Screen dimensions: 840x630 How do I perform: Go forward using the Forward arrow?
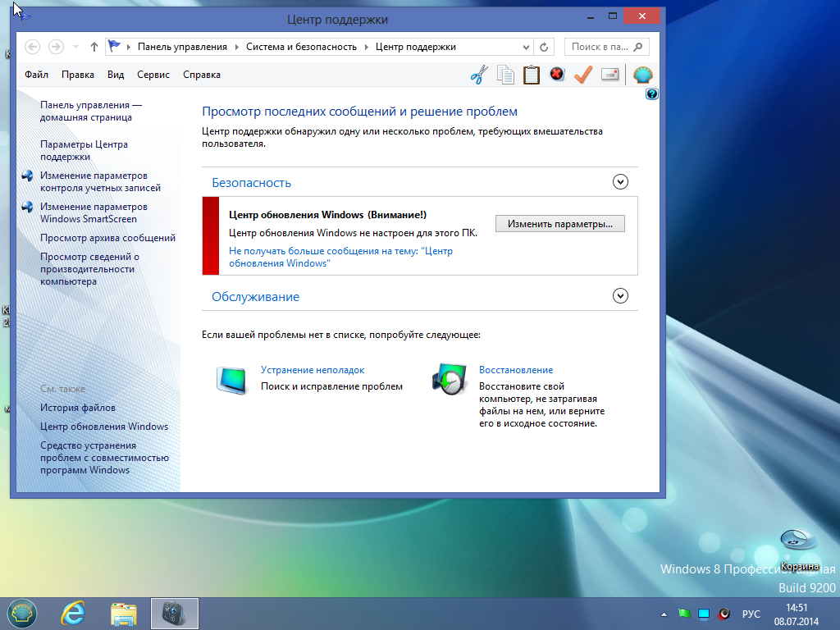tap(56, 47)
